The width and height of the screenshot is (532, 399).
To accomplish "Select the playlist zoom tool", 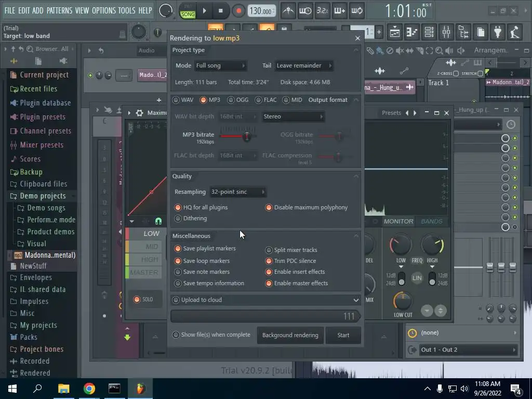I will click(x=439, y=51).
